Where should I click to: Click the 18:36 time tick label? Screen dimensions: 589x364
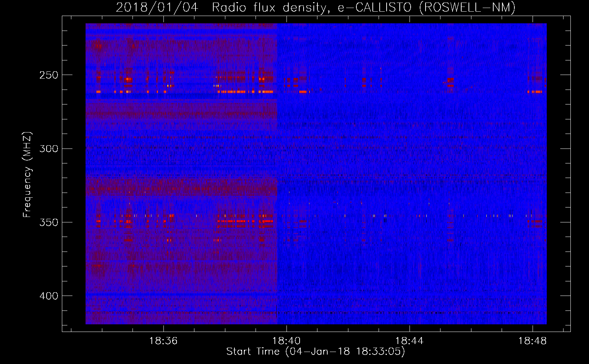[163, 341]
